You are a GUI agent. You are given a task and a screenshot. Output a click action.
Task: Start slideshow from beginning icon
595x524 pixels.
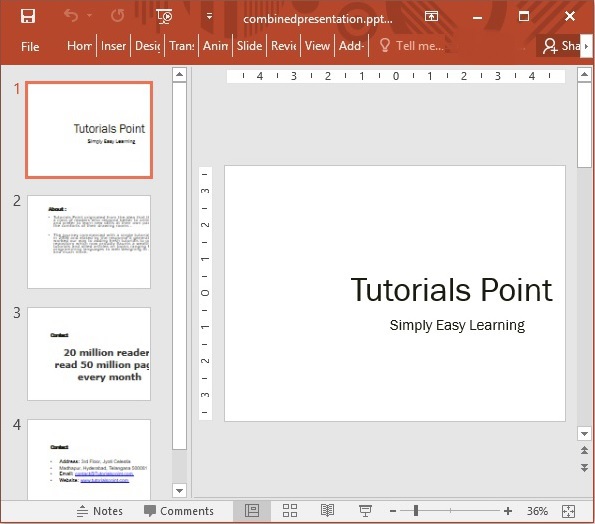click(164, 16)
